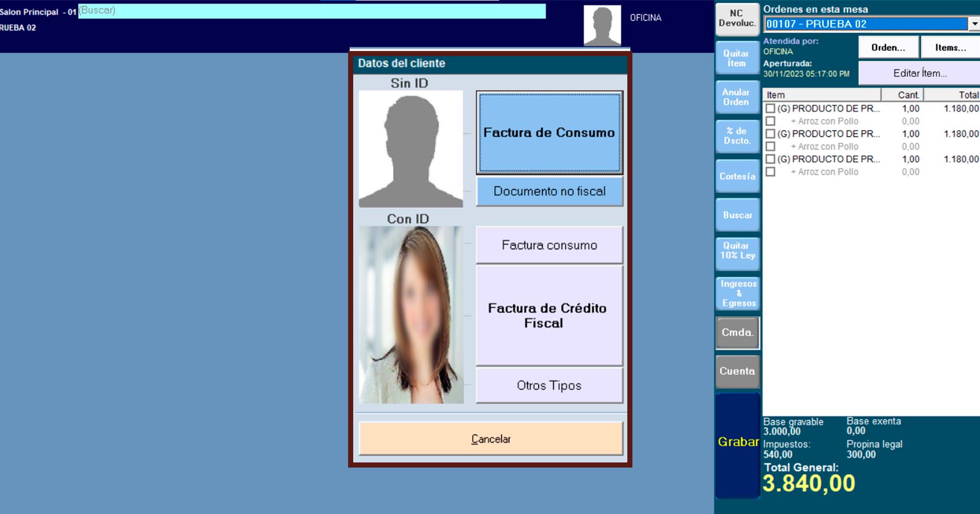Open Ingresos & Egresos
Screen dimensions: 980x514
(x=738, y=293)
